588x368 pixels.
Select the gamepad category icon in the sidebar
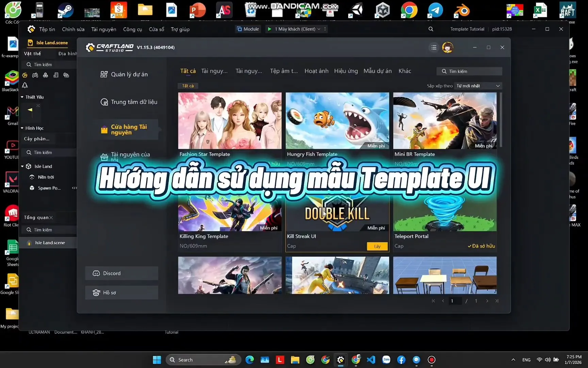click(x=35, y=75)
